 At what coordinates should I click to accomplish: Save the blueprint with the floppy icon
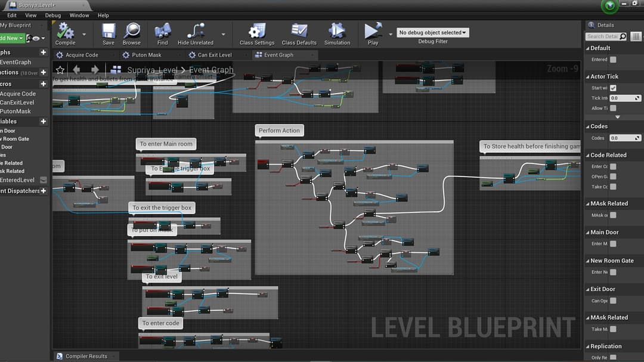coord(109,33)
